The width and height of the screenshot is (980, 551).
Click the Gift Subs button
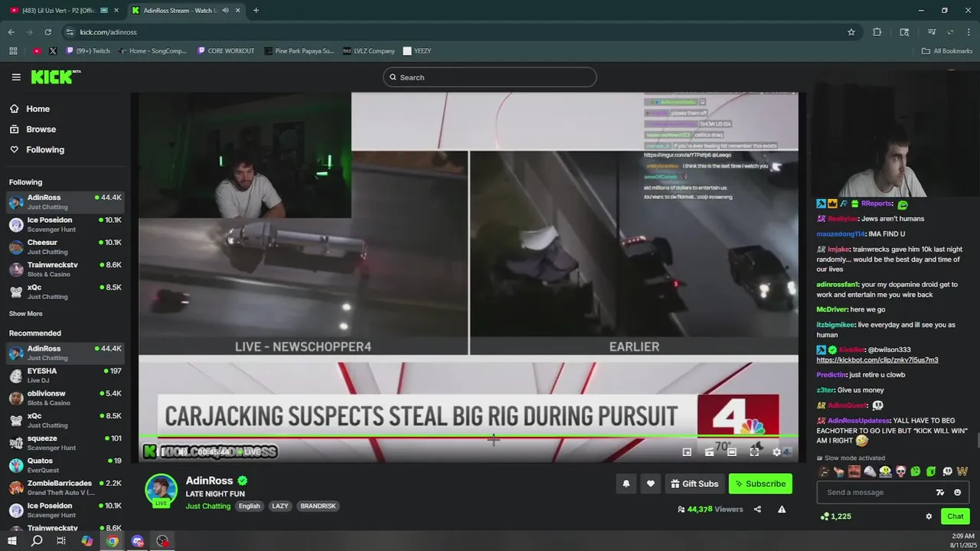694,484
